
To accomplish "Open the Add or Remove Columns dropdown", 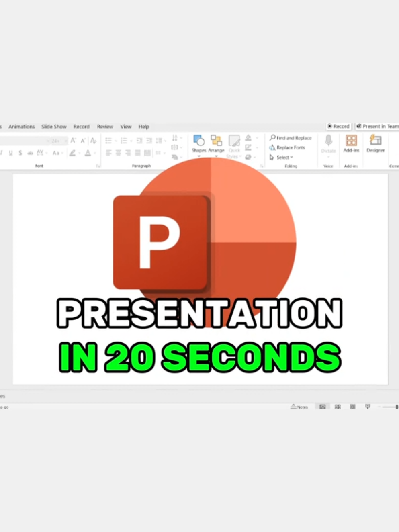I will tap(160, 153).
